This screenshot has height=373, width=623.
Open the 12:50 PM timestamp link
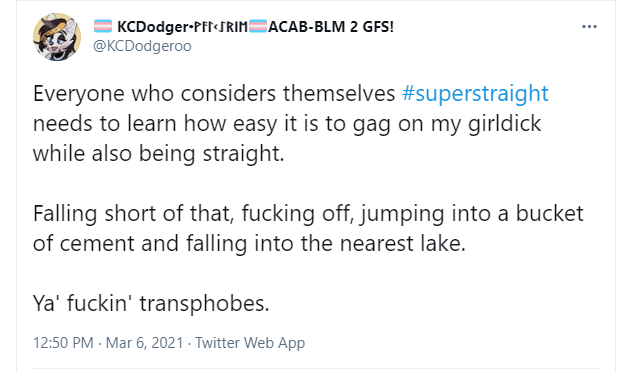click(x=63, y=342)
